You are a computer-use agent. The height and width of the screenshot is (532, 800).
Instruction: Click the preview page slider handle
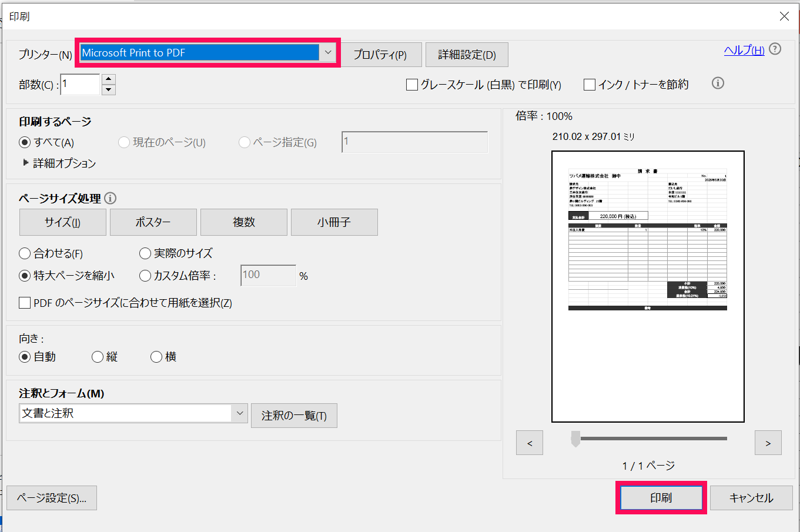point(576,438)
